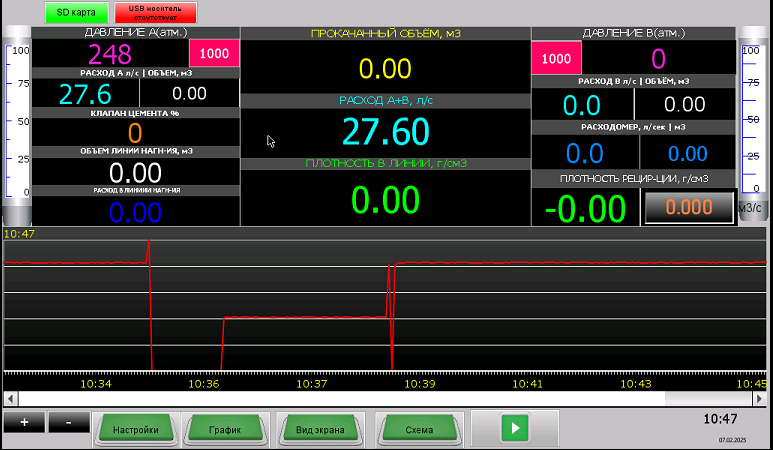Click the plus zoom button
Screen dimensions: 773x450
point(23,422)
